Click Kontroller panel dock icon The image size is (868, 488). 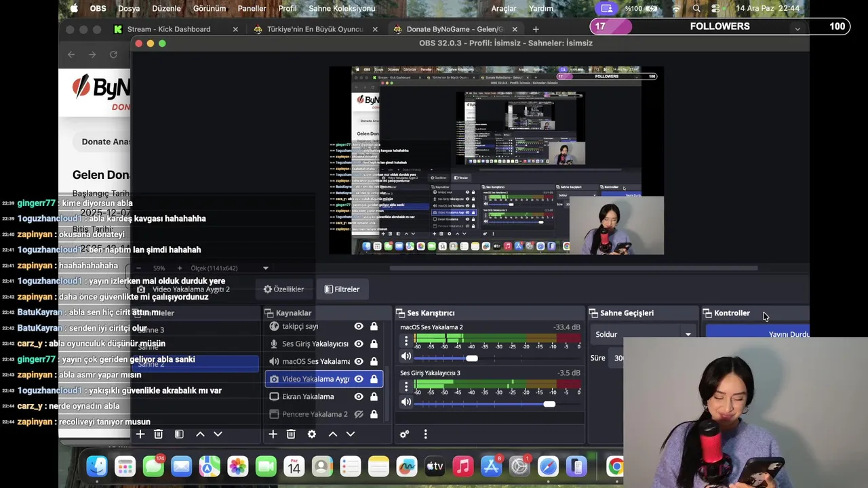pyautogui.click(x=707, y=313)
